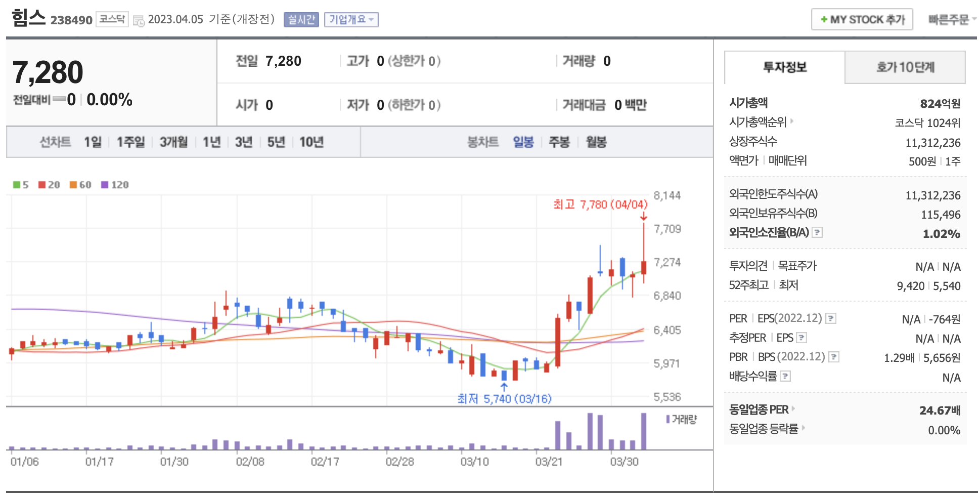
Task: Click the help icon next to 외국인소진율(B/A)
Action: tap(817, 232)
